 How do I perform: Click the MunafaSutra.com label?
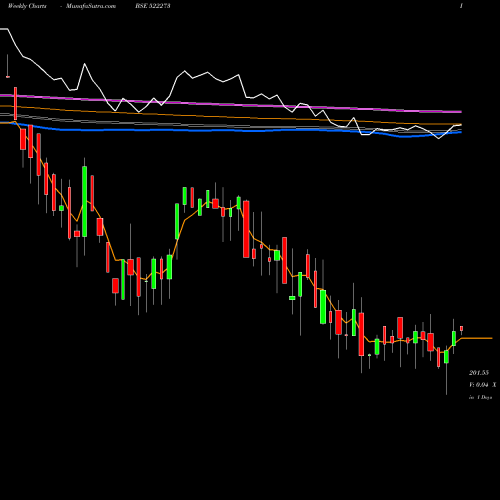(x=91, y=6)
